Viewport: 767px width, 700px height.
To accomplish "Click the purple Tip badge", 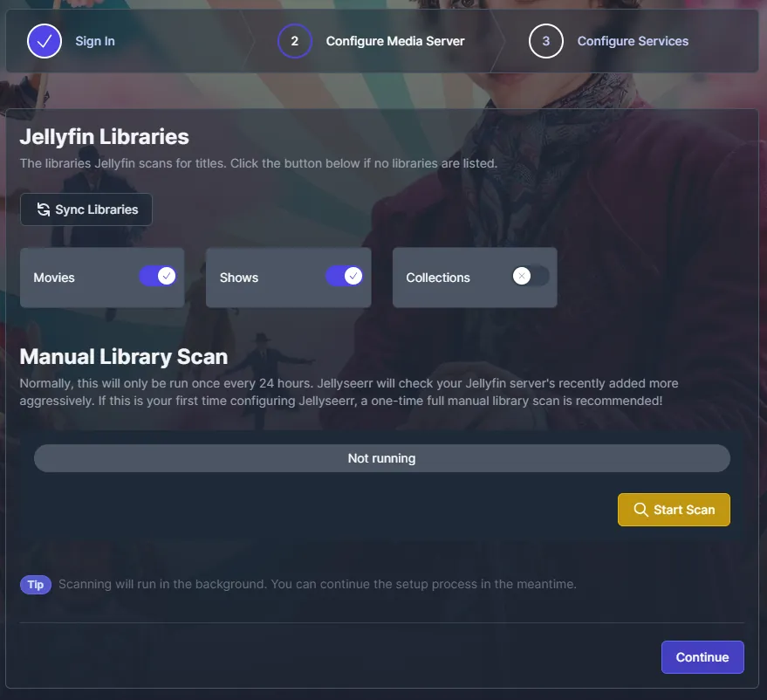I will 36,584.
